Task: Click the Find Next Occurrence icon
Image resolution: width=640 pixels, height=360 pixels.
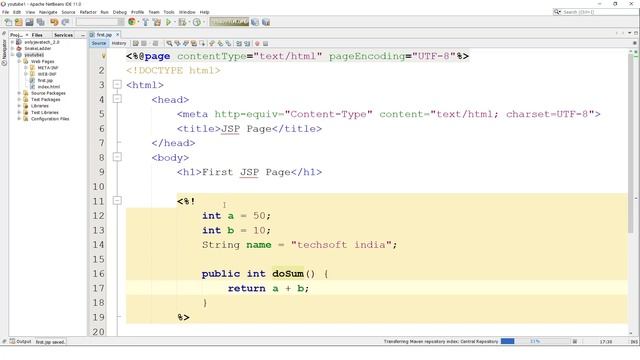Action: pyautogui.click(x=186, y=43)
